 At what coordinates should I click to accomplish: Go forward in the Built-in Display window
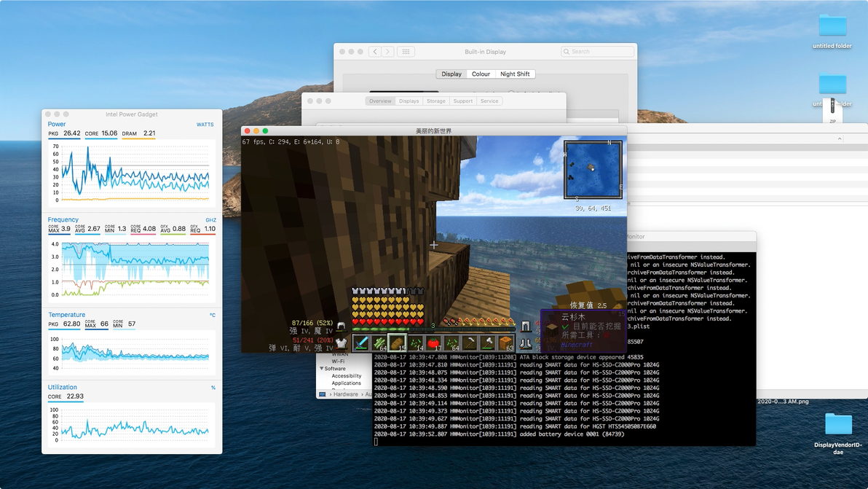point(387,52)
